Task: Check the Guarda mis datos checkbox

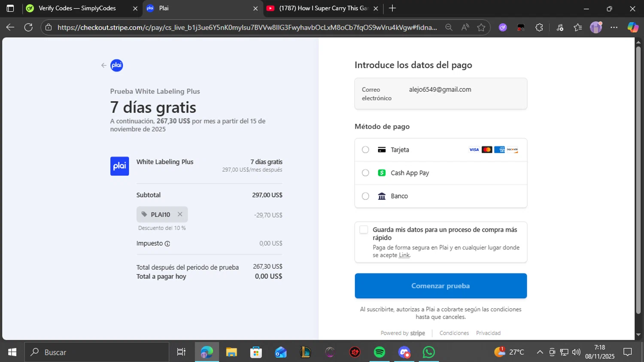Action: (x=364, y=229)
